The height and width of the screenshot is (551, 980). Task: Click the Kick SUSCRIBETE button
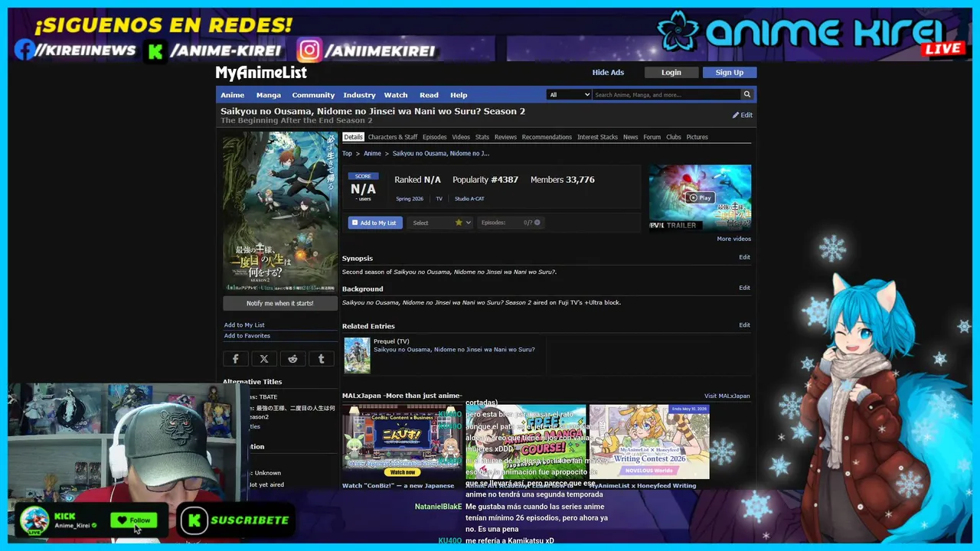[x=236, y=520]
